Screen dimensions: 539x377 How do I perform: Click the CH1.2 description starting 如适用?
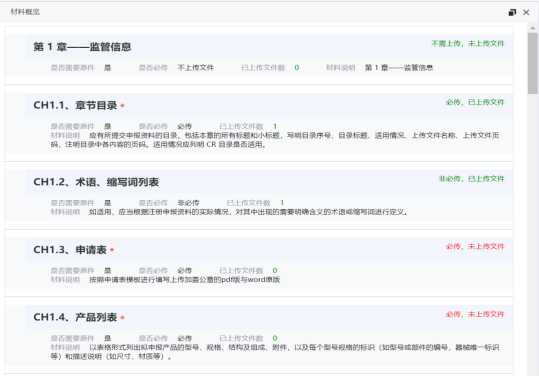click(x=249, y=212)
